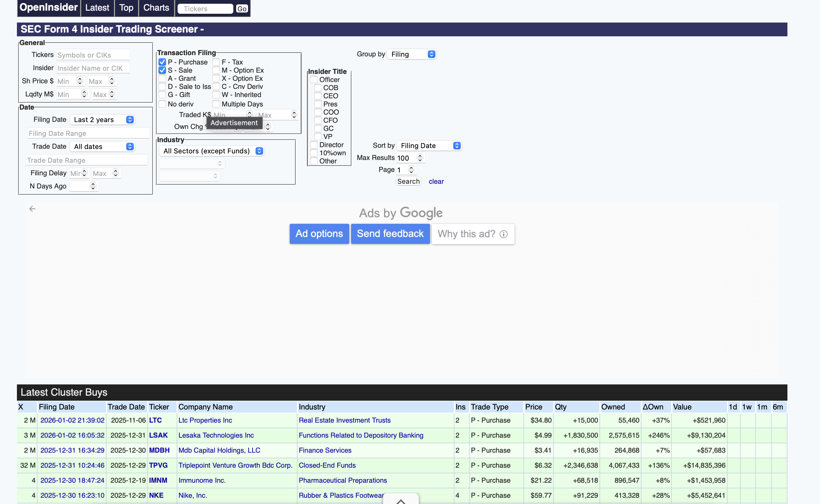This screenshot has height=504, width=820.
Task: Click the OpenInsider logo
Action: click(x=49, y=7)
